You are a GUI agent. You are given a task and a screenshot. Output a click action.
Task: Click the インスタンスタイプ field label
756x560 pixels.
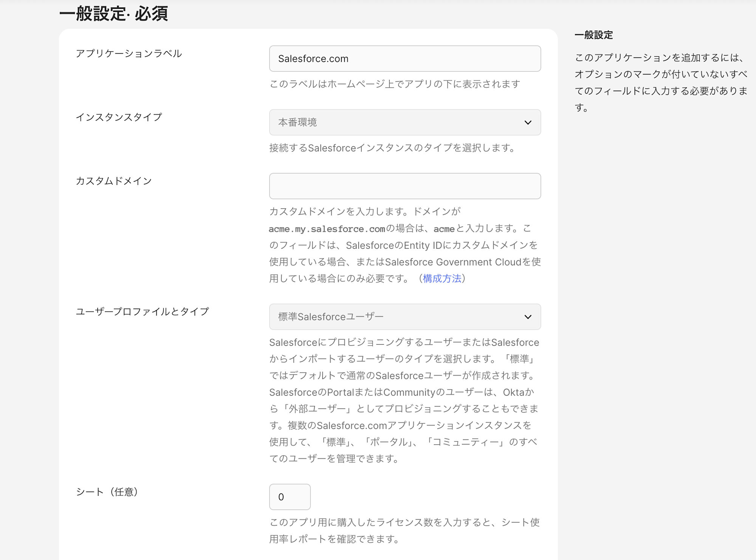[119, 117]
